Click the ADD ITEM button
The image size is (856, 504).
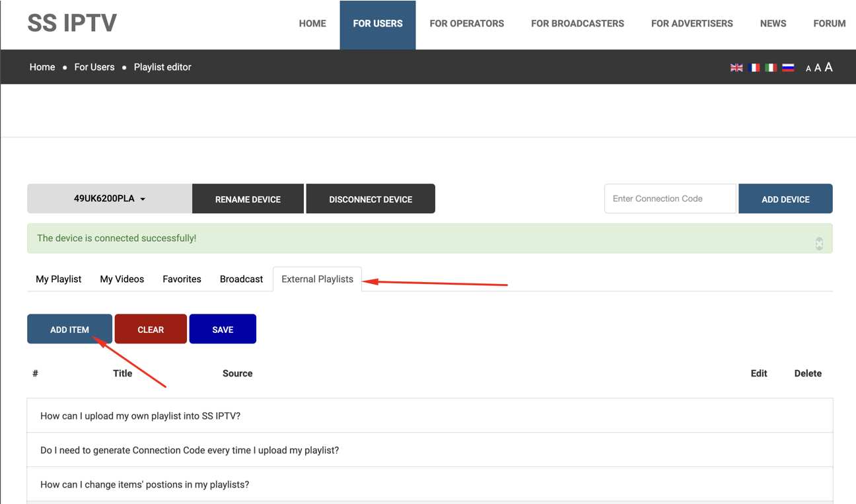coord(69,329)
